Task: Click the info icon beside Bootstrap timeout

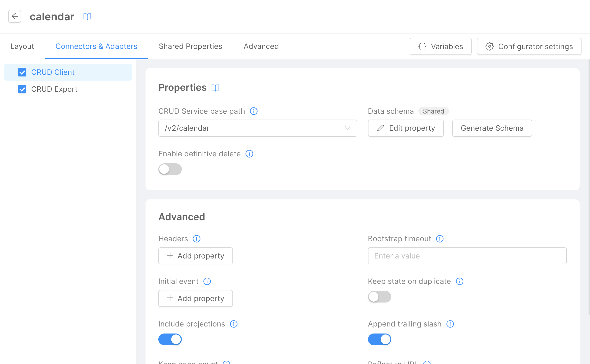Action: (x=440, y=239)
